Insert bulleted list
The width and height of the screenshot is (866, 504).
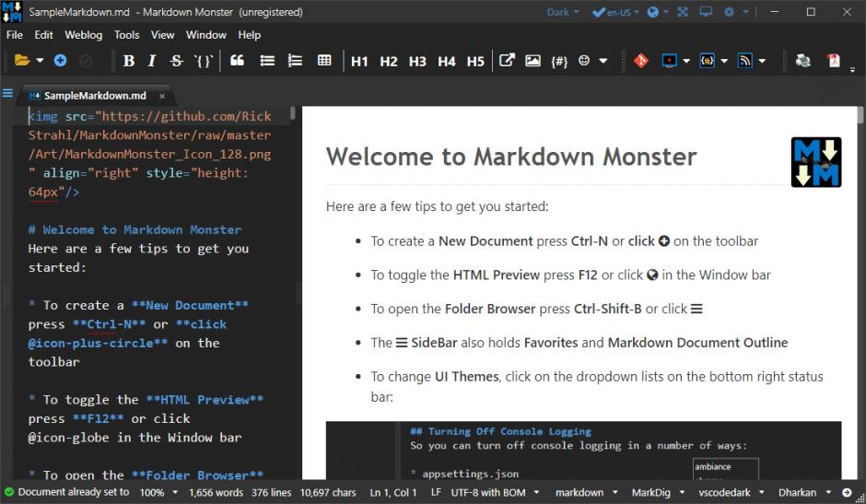click(x=267, y=60)
